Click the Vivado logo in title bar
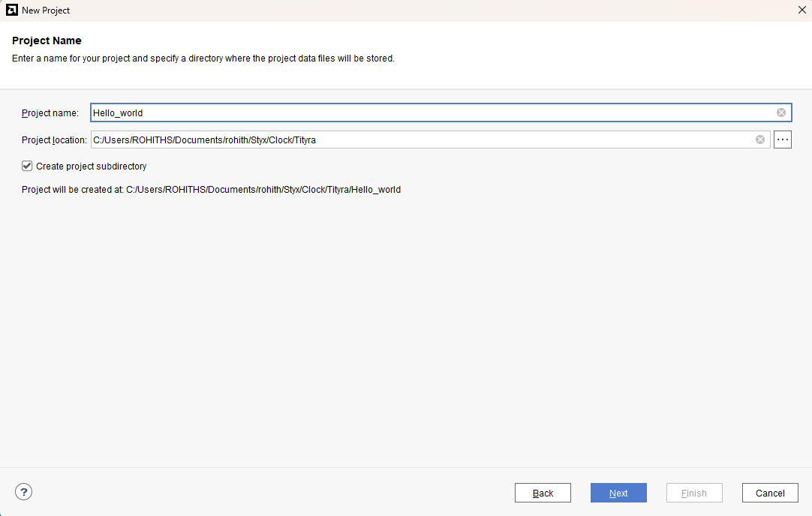Screen dimensions: 812x516 pos(11,10)
